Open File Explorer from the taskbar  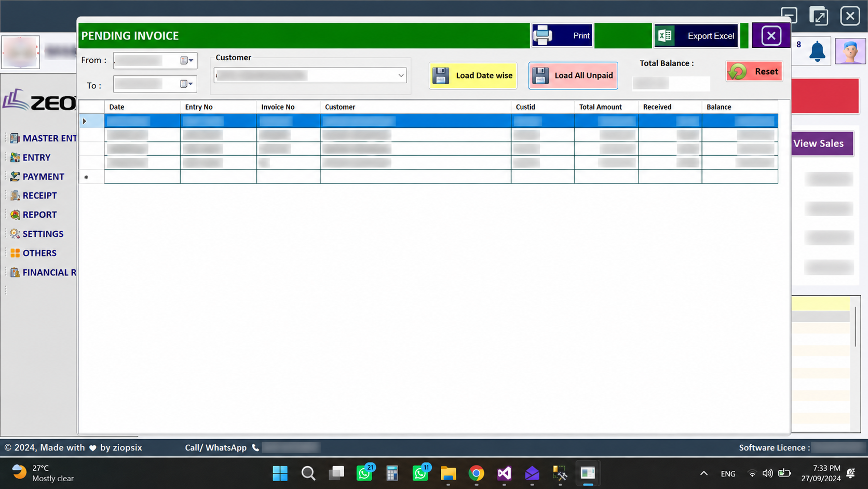pyautogui.click(x=449, y=473)
